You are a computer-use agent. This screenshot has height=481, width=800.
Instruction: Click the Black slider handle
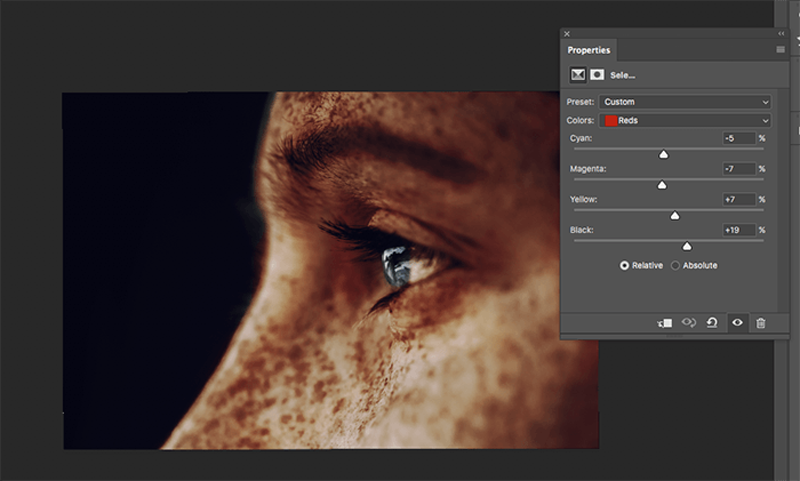pos(687,246)
